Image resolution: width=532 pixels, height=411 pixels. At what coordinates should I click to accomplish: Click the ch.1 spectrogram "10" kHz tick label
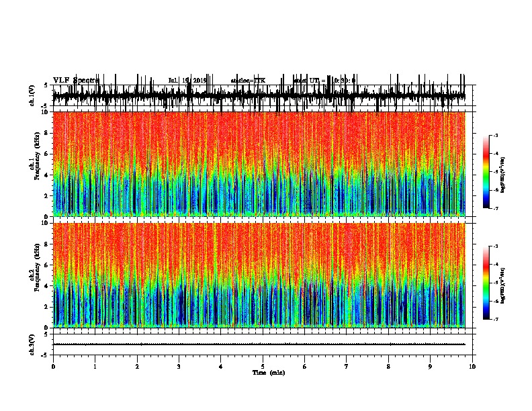46,112
